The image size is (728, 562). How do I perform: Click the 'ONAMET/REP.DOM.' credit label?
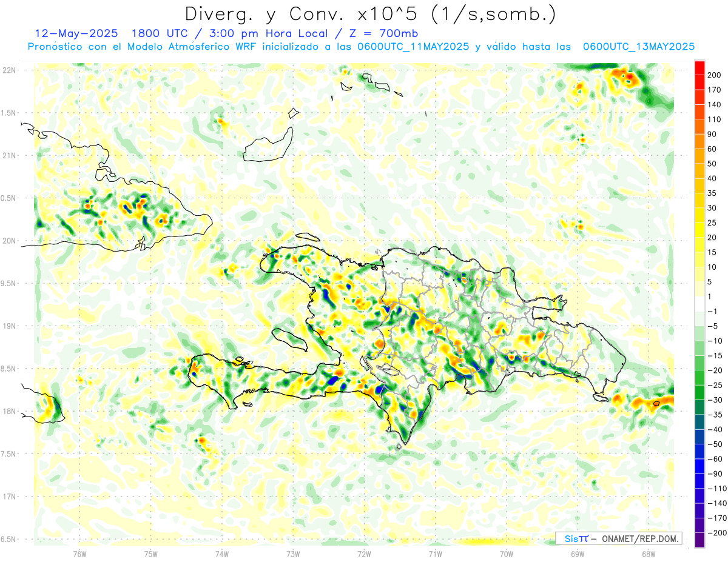[639, 538]
